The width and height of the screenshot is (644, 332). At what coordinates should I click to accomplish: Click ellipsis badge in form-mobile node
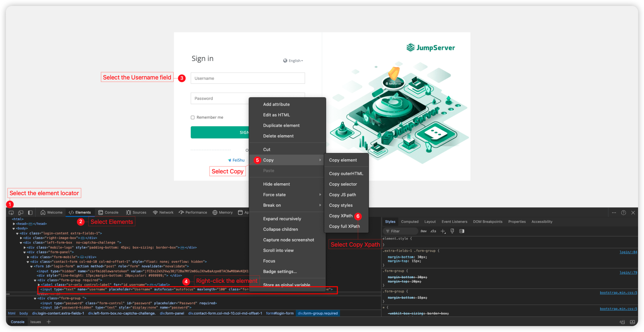click(82, 257)
